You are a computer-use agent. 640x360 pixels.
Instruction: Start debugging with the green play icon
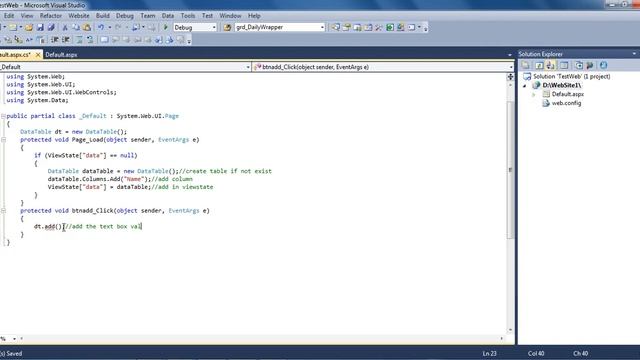[x=166, y=27]
